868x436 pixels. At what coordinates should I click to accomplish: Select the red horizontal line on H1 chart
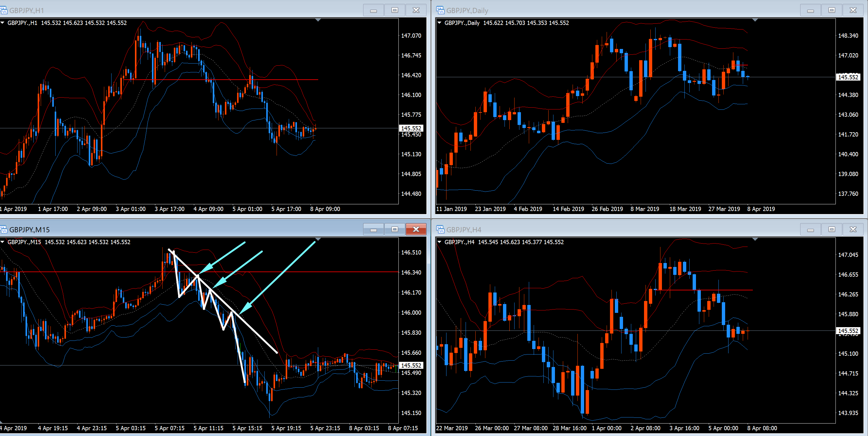click(x=286, y=80)
